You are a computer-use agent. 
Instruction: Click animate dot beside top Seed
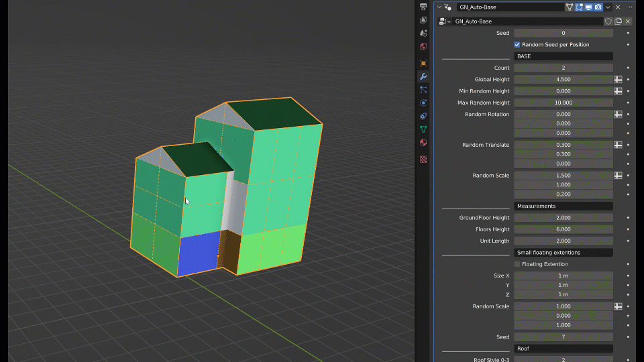[x=628, y=33]
